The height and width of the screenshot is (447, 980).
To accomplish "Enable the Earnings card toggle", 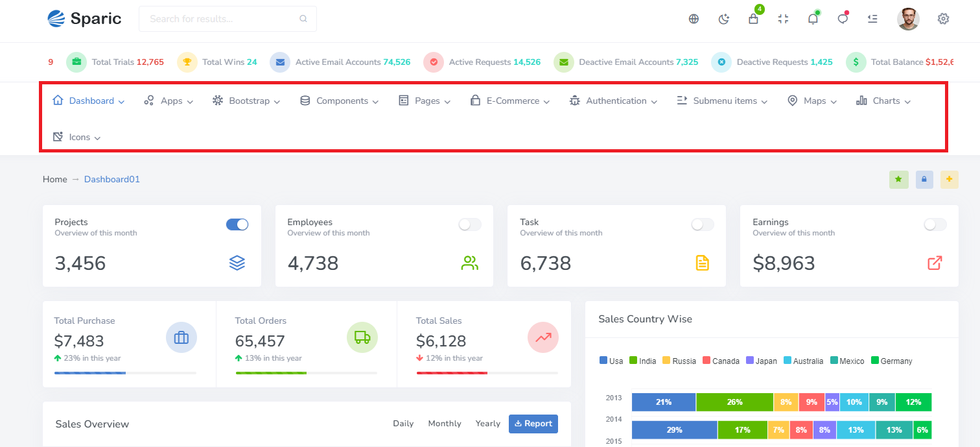I will click(x=935, y=224).
